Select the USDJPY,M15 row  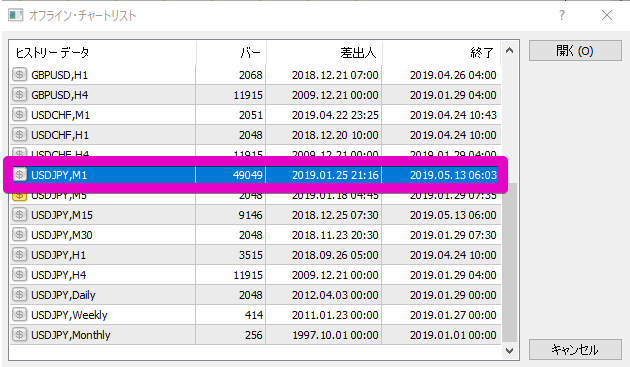point(256,215)
